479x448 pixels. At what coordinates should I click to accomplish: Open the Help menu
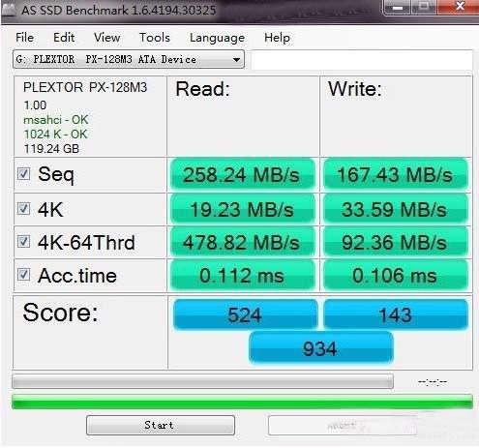coord(277,38)
